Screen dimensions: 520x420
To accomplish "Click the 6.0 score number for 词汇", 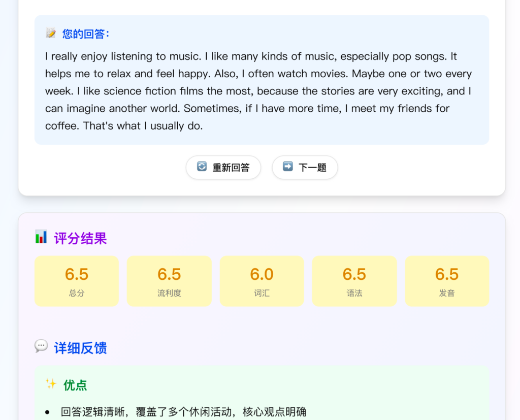I will coord(262,274).
